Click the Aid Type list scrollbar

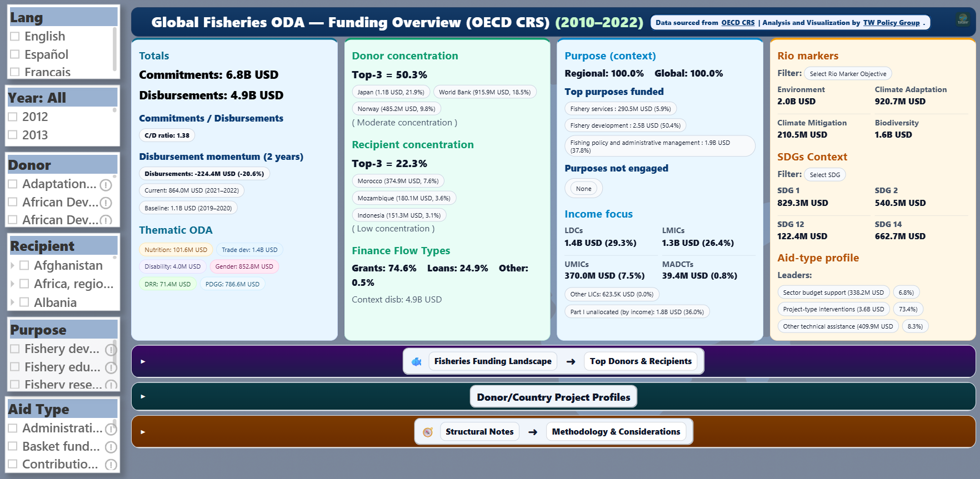coord(115,423)
